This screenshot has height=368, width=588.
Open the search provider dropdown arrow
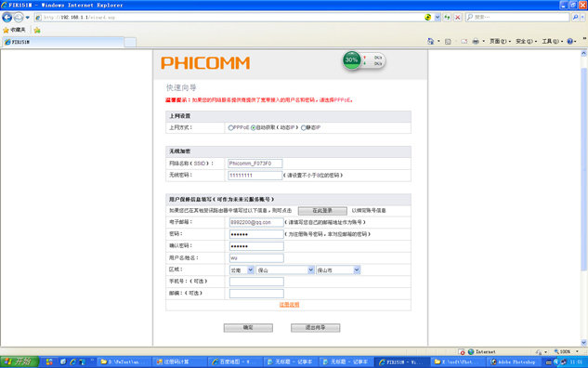[582, 18]
